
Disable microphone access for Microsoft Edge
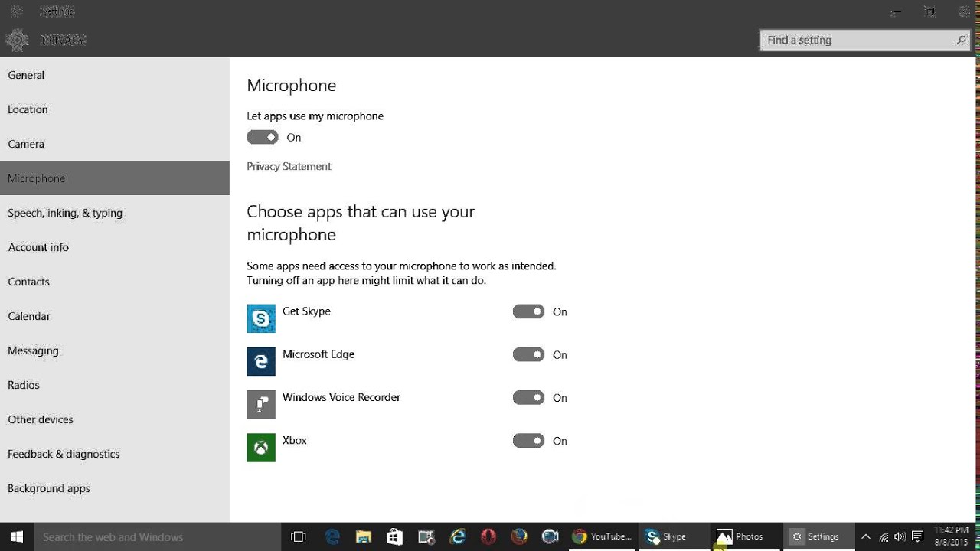[528, 354]
